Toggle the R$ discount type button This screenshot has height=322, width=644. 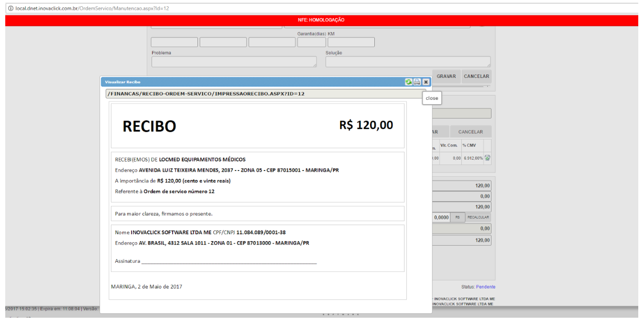click(458, 217)
